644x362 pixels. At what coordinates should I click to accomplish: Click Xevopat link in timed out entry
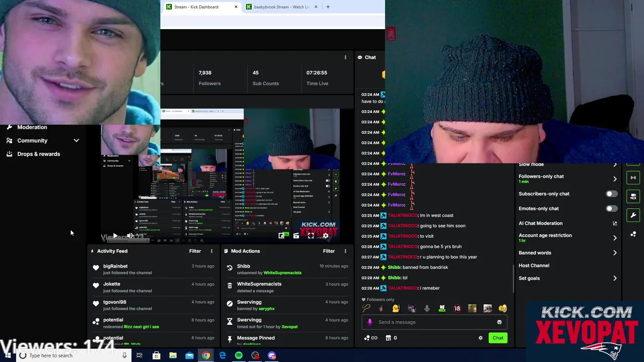289,327
